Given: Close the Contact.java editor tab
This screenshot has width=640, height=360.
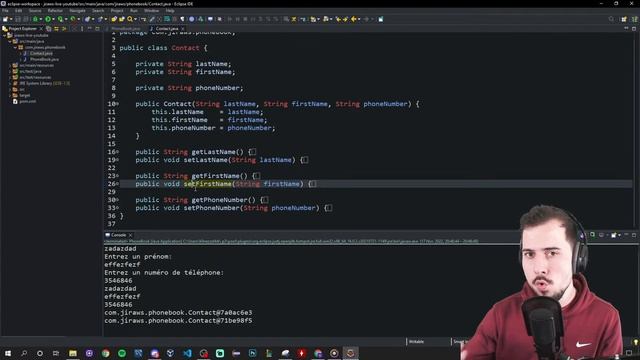Looking at the screenshot, I should pos(182,29).
